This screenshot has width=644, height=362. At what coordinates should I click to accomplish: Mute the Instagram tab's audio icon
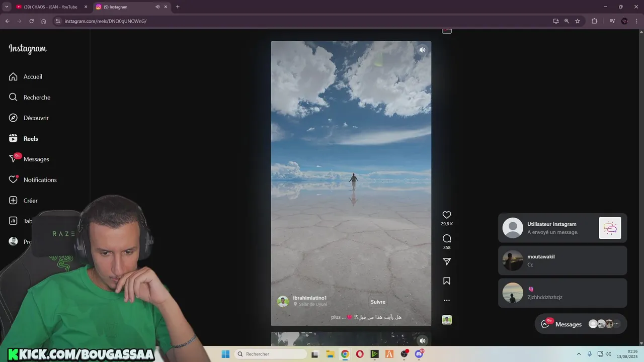(157, 7)
